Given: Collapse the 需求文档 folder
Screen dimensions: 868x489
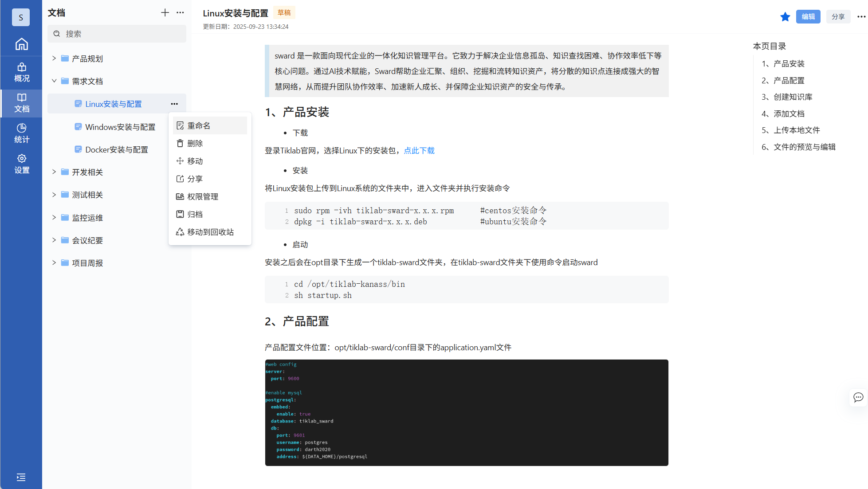Looking at the screenshot, I should click(54, 81).
